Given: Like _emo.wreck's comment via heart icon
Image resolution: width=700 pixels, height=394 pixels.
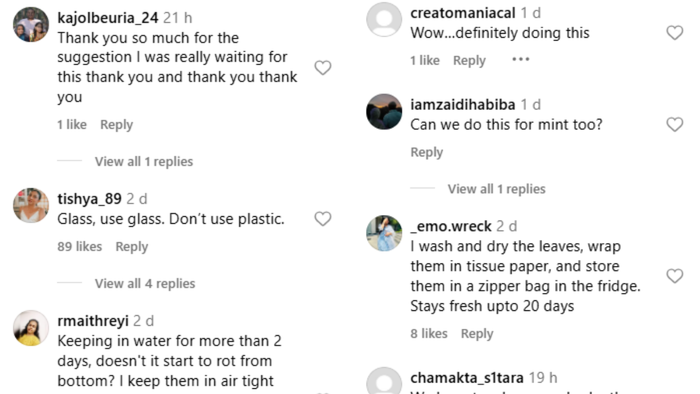Looking at the screenshot, I should point(675,276).
